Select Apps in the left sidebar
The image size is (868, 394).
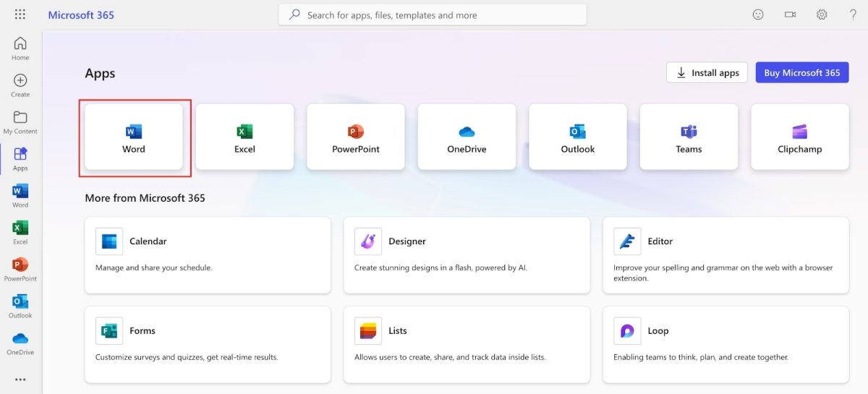click(20, 159)
